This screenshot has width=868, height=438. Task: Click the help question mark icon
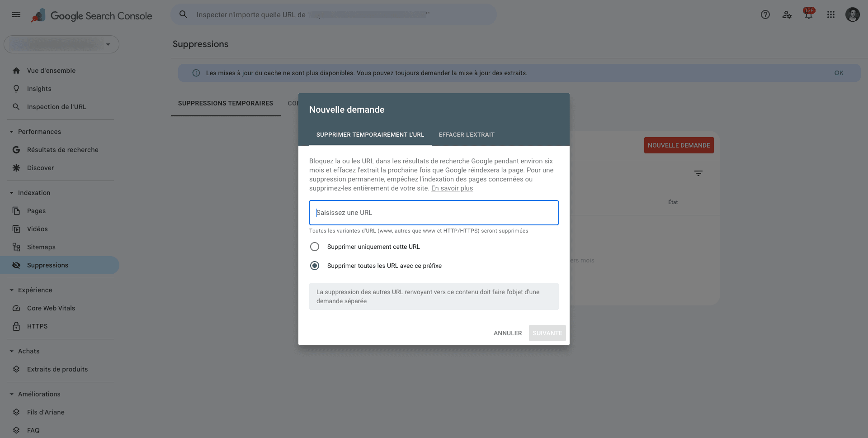click(x=765, y=14)
